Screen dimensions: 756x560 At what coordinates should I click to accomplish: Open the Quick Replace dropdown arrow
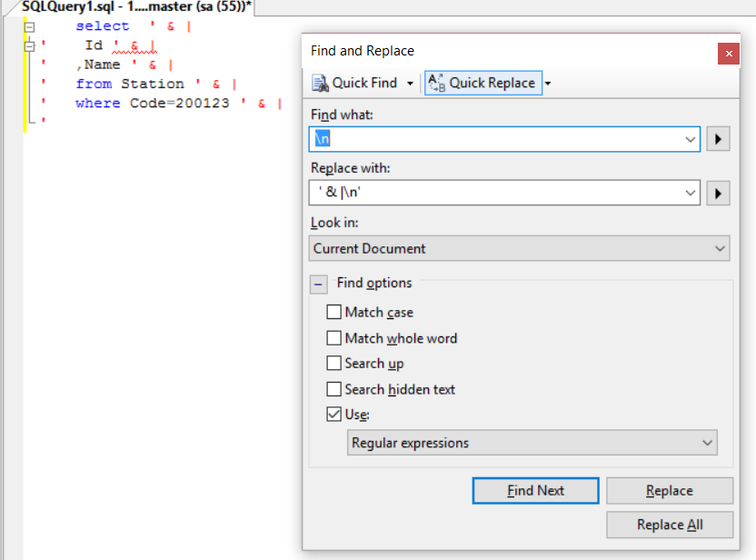point(548,84)
